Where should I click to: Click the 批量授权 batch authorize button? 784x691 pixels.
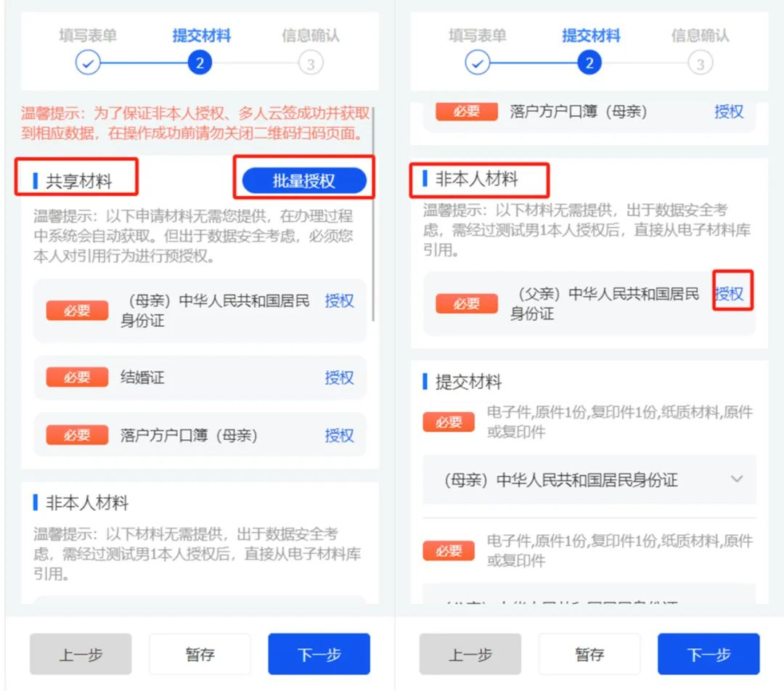pos(304,181)
